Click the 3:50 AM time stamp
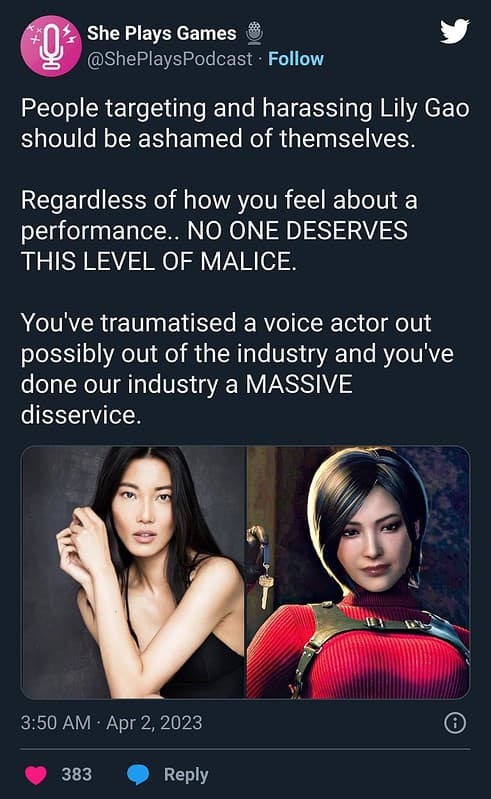The height and width of the screenshot is (799, 491). (x=56, y=723)
